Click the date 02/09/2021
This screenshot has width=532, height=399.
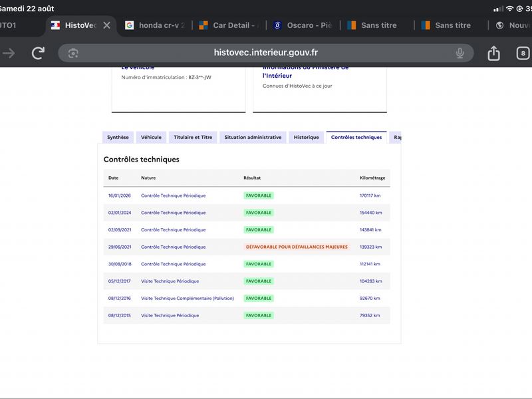(x=120, y=229)
